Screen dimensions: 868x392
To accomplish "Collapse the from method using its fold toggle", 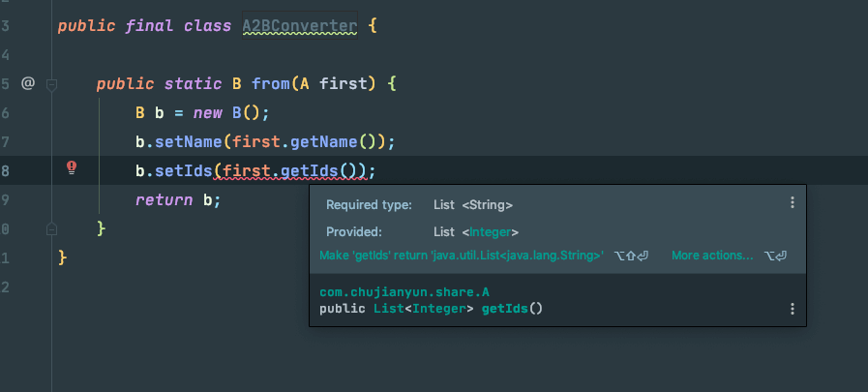I will tap(52, 84).
